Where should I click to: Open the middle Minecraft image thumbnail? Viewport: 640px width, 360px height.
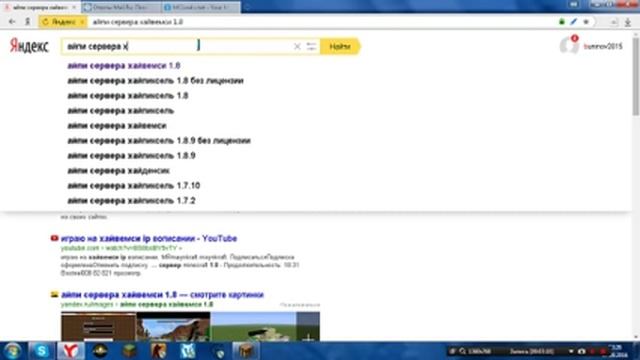click(x=173, y=327)
